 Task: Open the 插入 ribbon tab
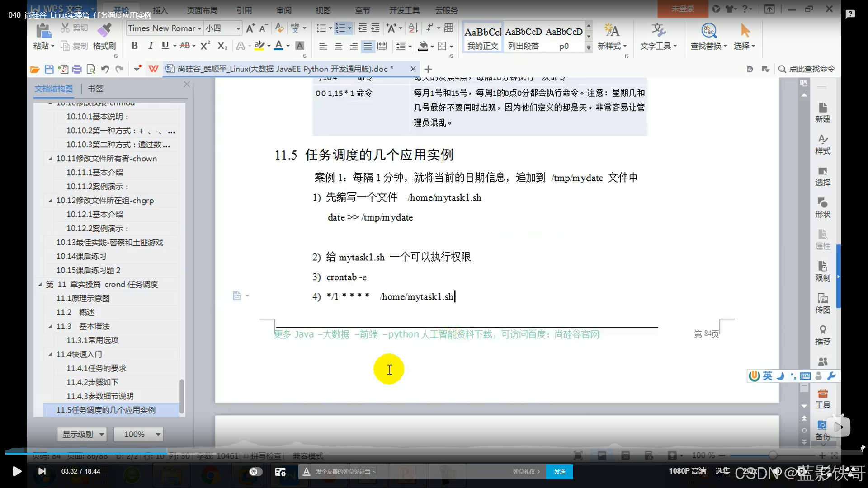click(x=160, y=10)
